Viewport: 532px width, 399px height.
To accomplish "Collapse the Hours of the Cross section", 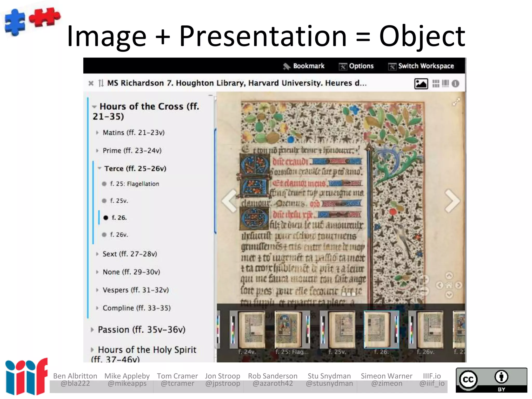I will (x=94, y=107).
